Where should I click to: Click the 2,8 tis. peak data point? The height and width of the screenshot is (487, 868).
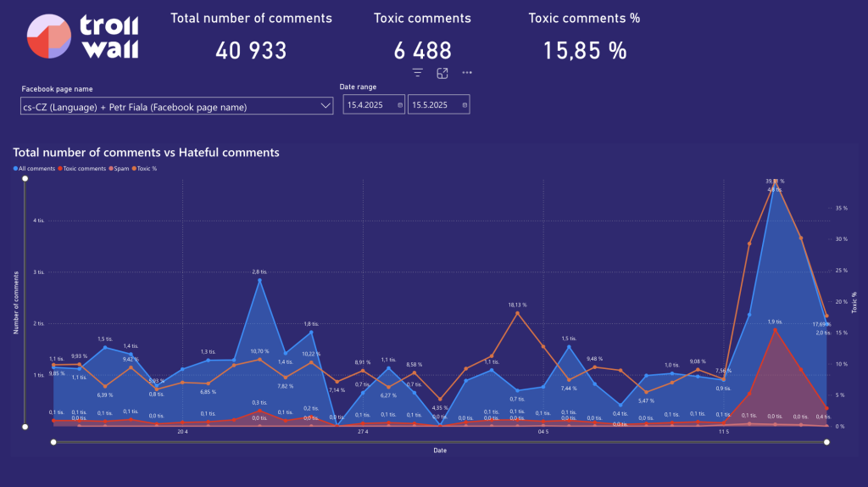[x=259, y=280]
